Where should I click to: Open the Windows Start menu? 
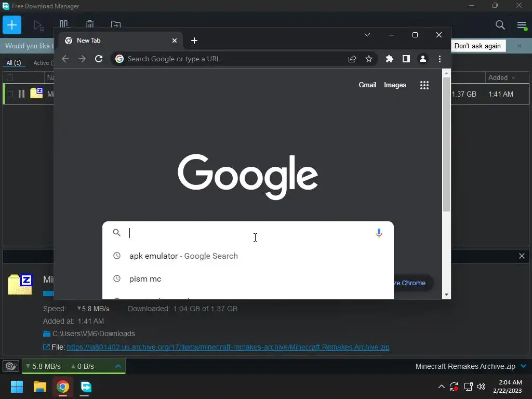click(17, 387)
